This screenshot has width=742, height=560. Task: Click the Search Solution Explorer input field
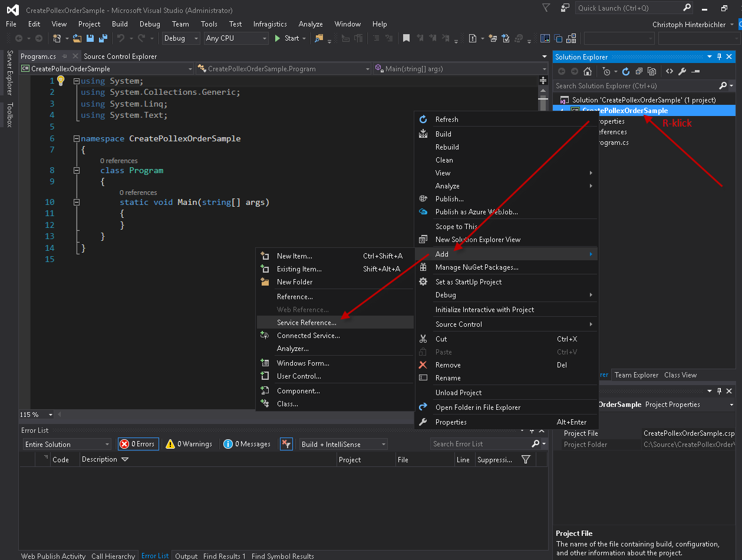634,86
